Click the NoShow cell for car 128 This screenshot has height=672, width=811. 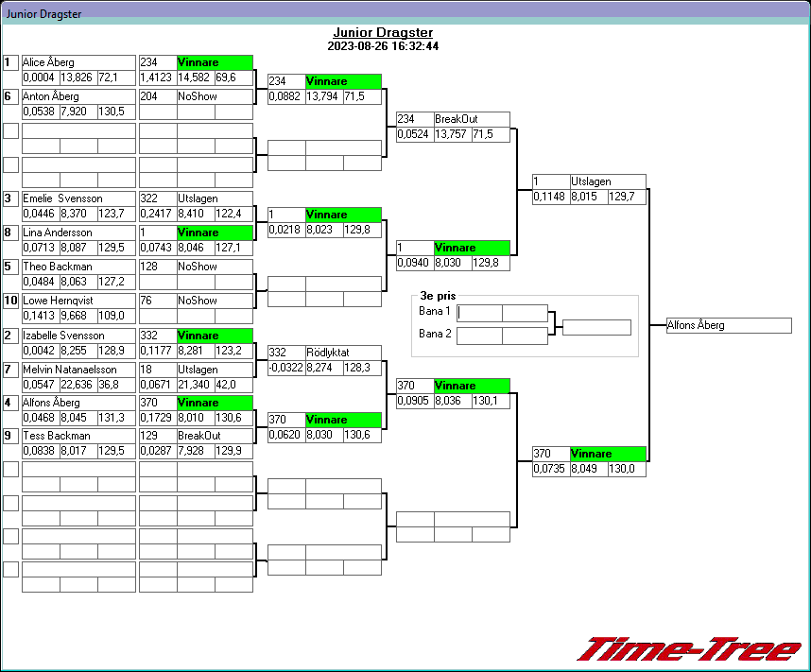(x=215, y=267)
